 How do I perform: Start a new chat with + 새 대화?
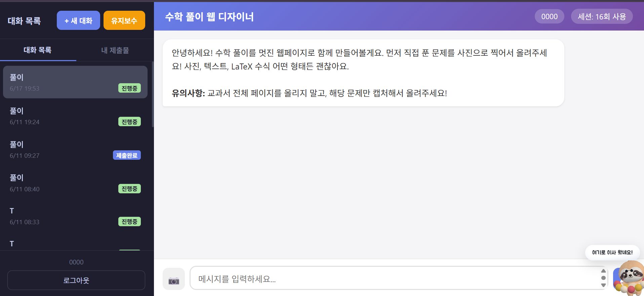point(78,20)
